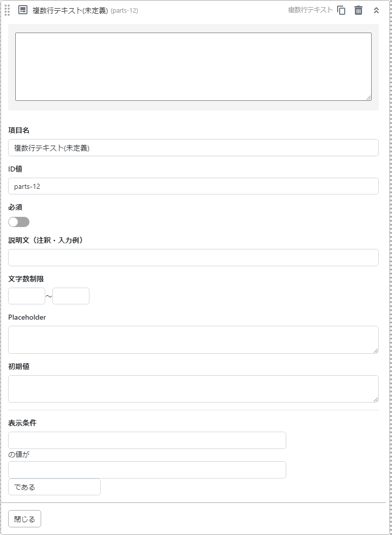Screen dimensions: 392x535
Task: Focus the Placeholder textarea
Action: pyautogui.click(x=193, y=340)
